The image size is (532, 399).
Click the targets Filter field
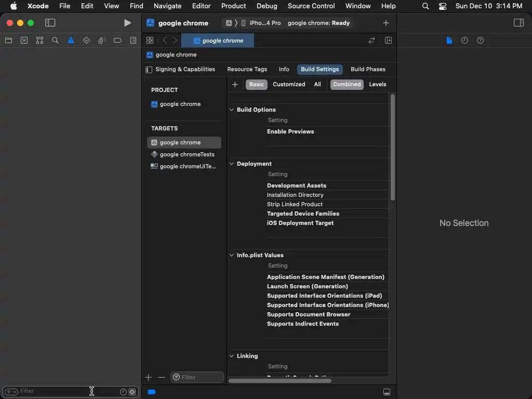click(197, 377)
